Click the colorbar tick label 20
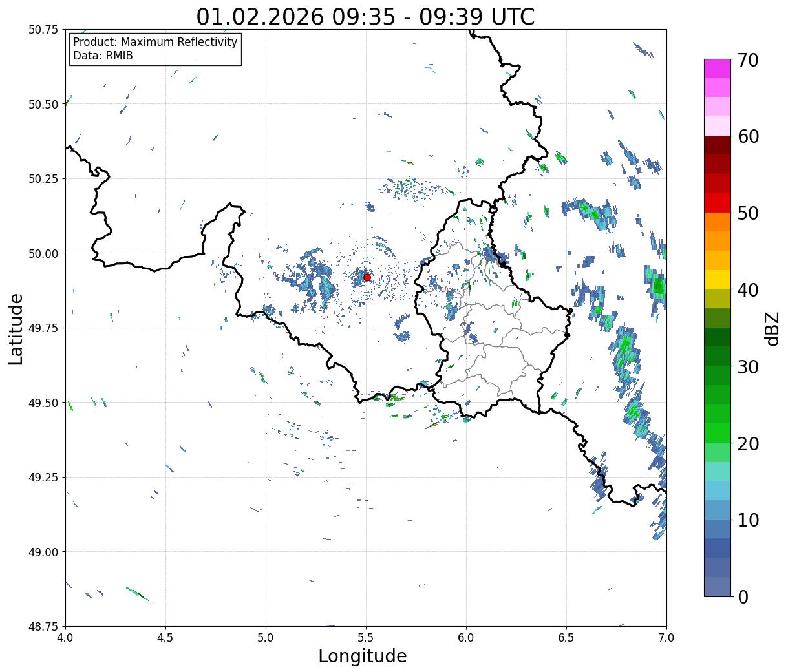The image size is (788, 672). point(747,444)
